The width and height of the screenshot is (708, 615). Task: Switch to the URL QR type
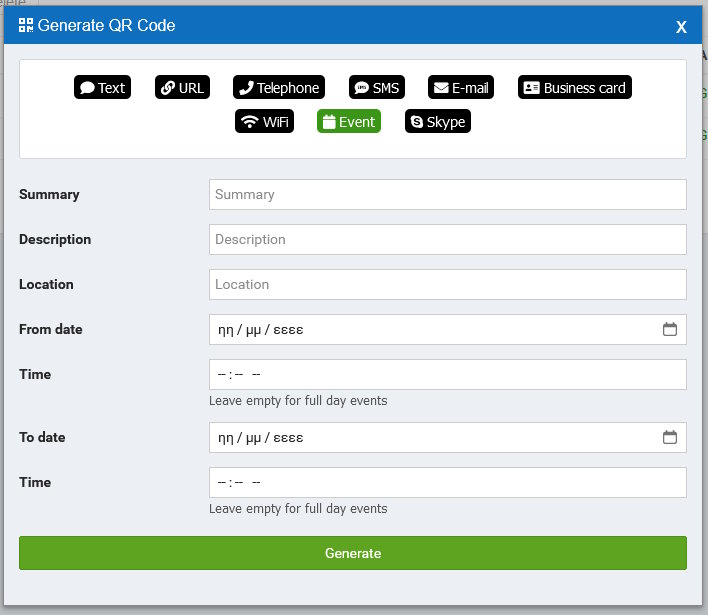pos(182,88)
